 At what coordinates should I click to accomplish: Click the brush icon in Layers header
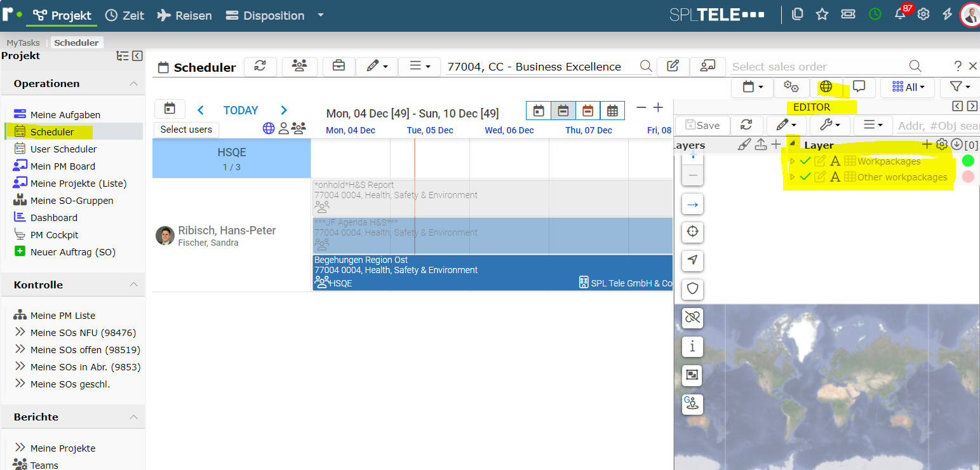pyautogui.click(x=744, y=145)
